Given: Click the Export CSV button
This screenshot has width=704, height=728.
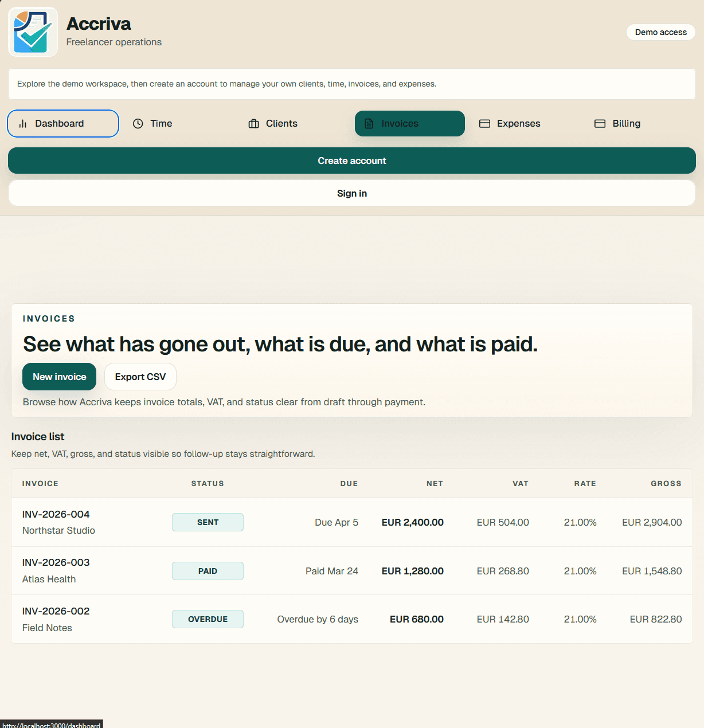Looking at the screenshot, I should pos(140,377).
